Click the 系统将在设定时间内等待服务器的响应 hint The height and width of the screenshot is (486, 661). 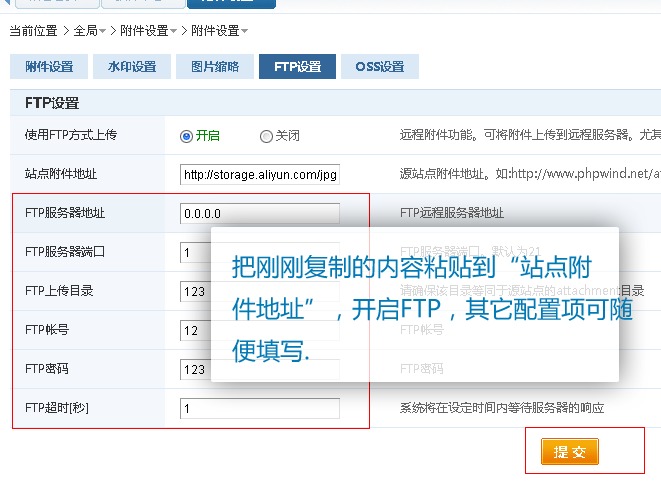pyautogui.click(x=502, y=408)
